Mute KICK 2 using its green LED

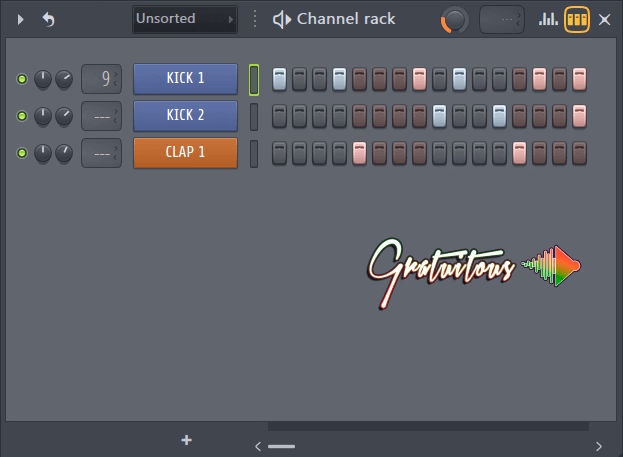(x=22, y=116)
